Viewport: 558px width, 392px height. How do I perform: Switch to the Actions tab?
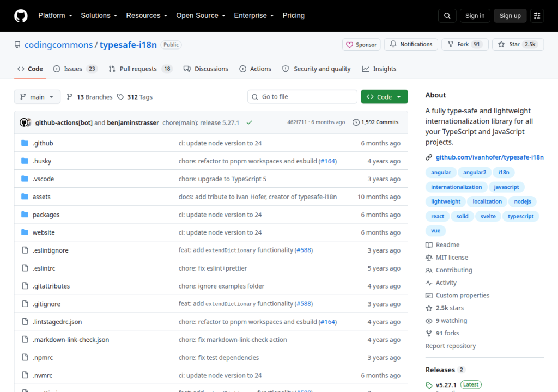pyautogui.click(x=255, y=69)
